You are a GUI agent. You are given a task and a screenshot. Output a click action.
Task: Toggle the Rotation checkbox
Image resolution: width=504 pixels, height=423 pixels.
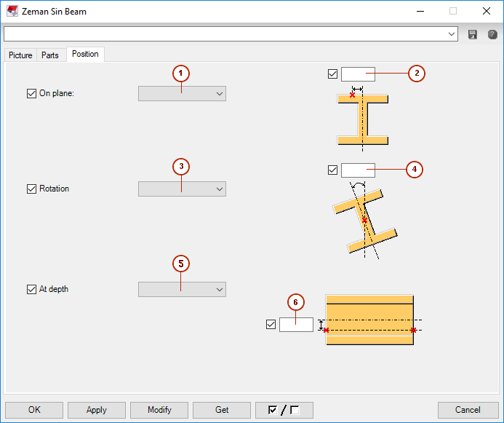click(31, 189)
